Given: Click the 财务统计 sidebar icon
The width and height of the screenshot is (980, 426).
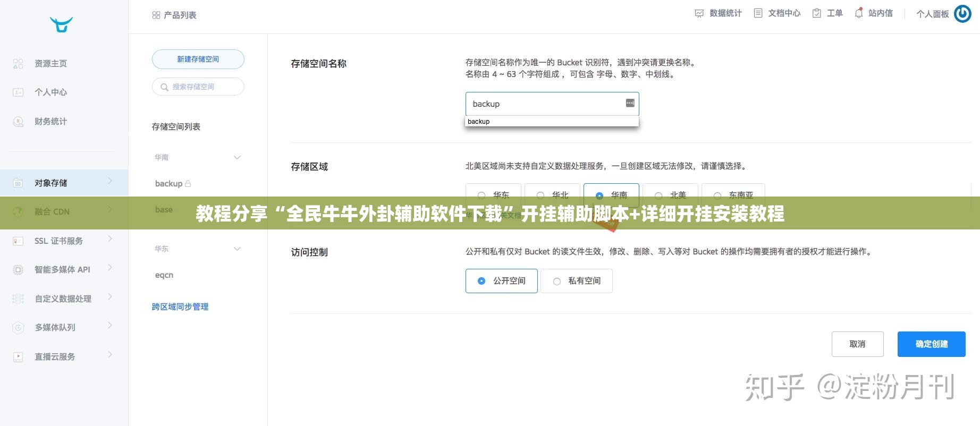Looking at the screenshot, I should coord(18,122).
